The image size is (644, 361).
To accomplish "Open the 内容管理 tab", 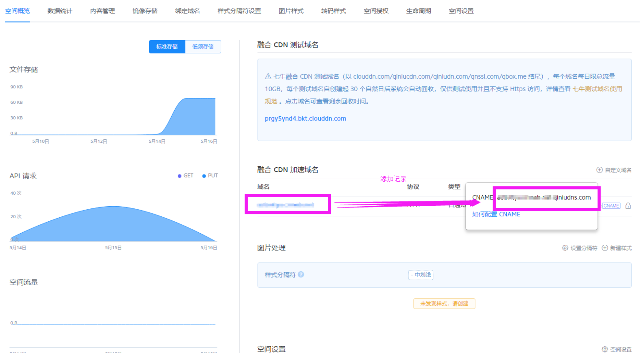I will [102, 11].
